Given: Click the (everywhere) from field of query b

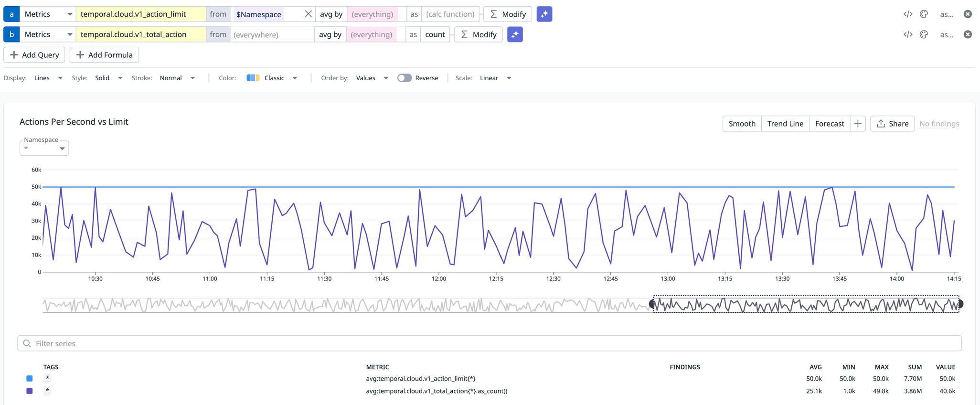Looking at the screenshot, I should (x=272, y=34).
